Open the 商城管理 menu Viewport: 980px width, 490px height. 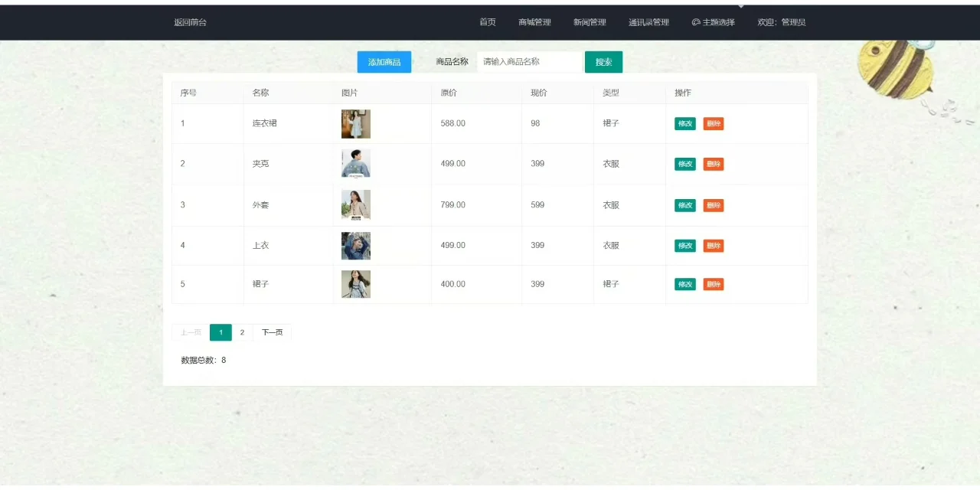point(534,22)
